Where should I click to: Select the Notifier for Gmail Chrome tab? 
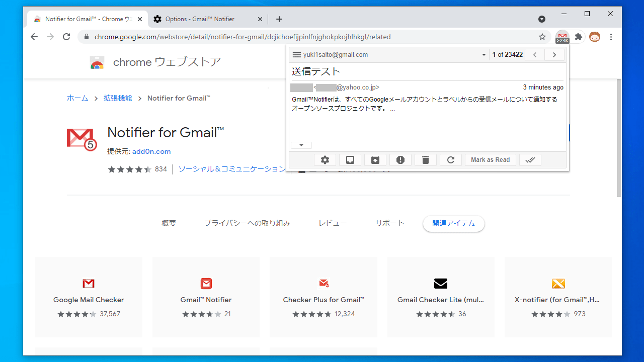coord(89,19)
